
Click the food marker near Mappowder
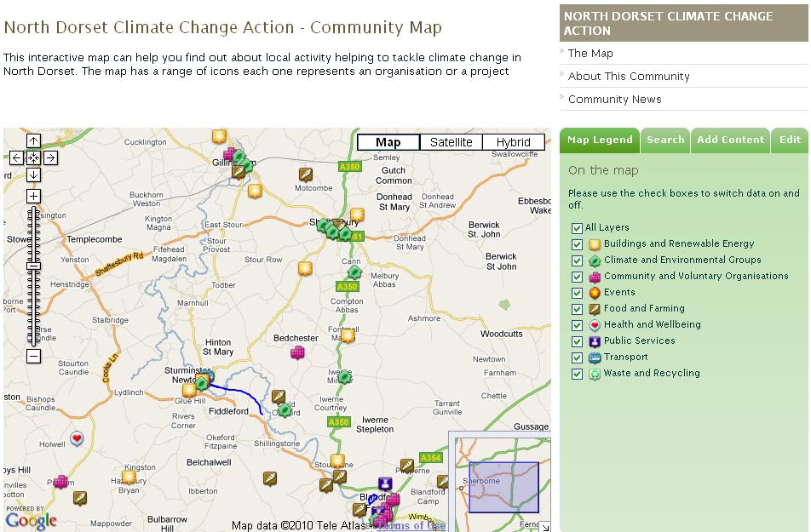(x=80, y=498)
